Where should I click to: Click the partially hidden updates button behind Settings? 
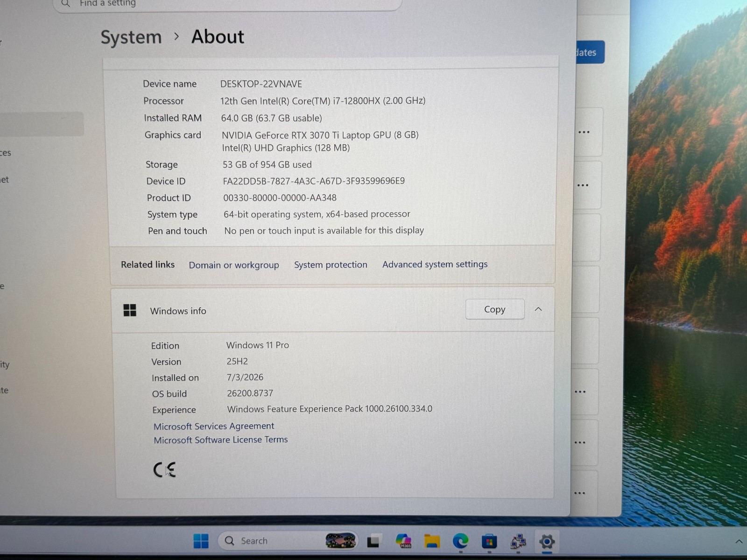590,52
